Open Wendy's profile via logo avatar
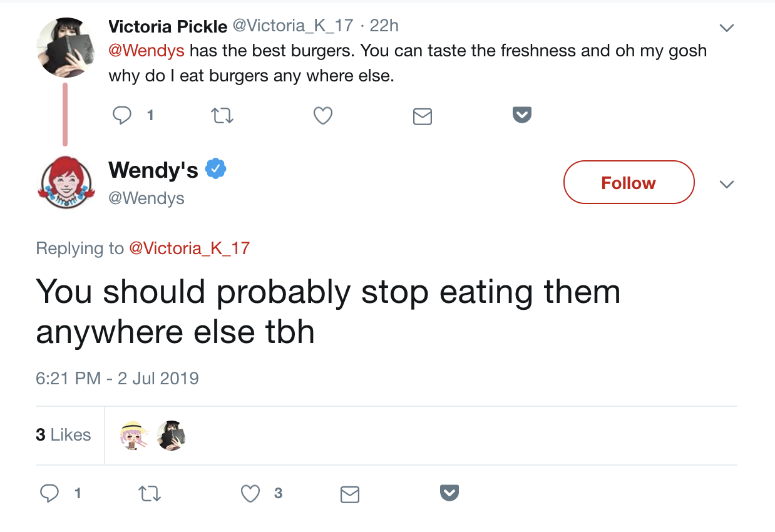 65,183
